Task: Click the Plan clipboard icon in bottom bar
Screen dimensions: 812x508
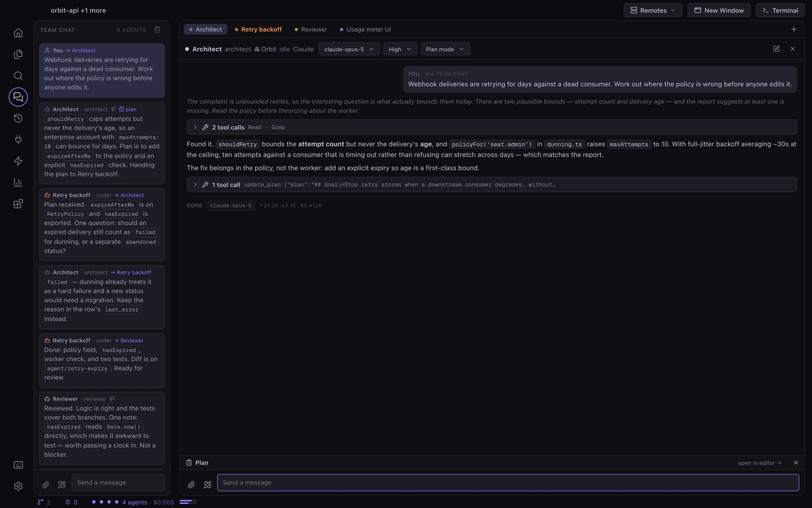Action: (189, 463)
